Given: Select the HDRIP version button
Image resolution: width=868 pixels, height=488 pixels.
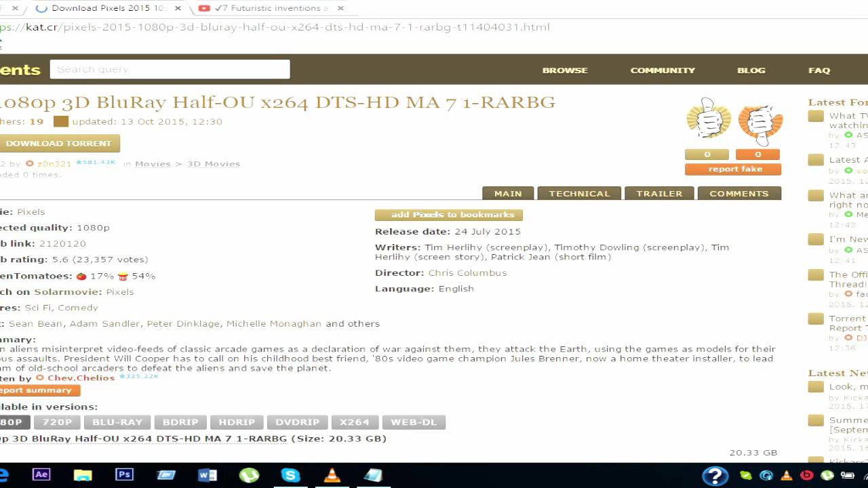Looking at the screenshot, I should pos(237,422).
